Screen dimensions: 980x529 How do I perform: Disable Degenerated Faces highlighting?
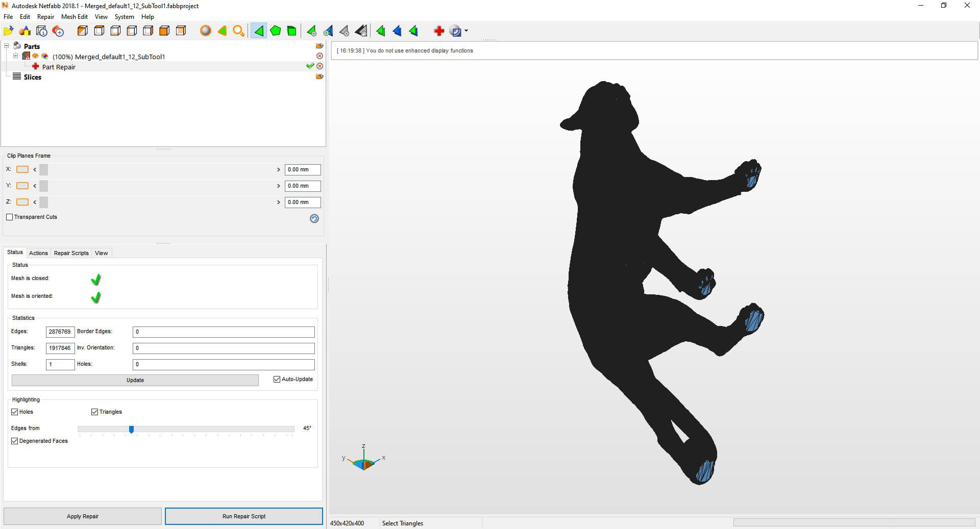click(15, 441)
